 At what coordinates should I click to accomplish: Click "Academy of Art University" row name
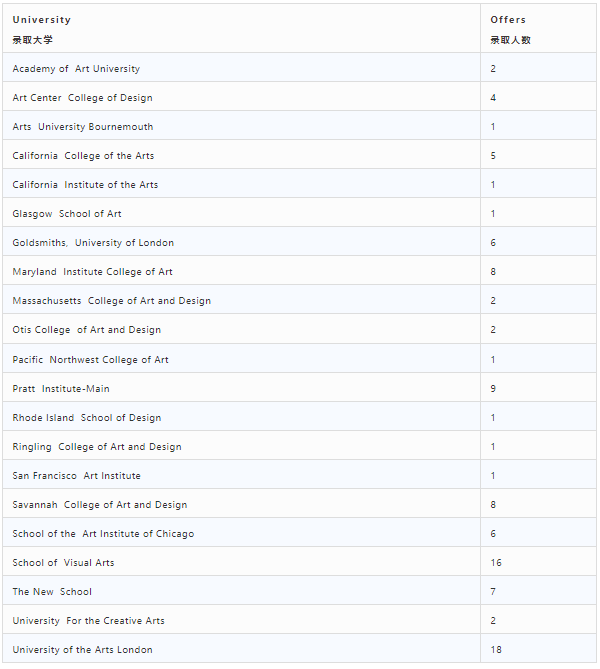76,69
